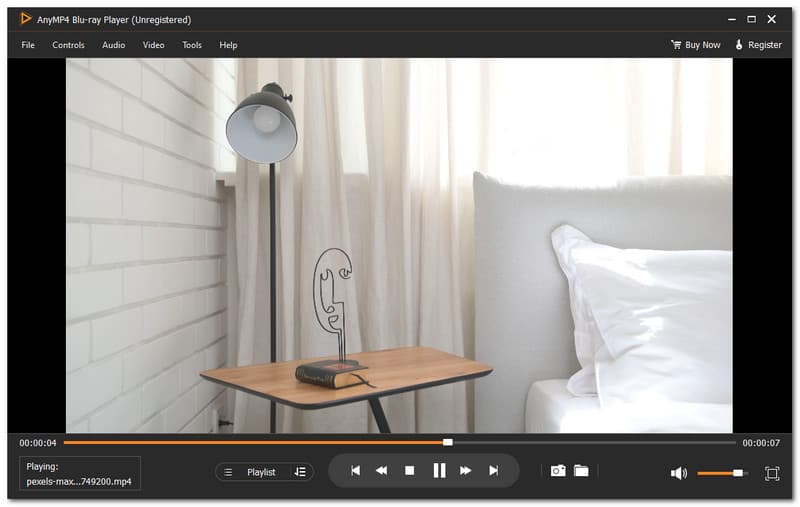800x507 pixels.
Task: Close the player window
Action: (771, 19)
